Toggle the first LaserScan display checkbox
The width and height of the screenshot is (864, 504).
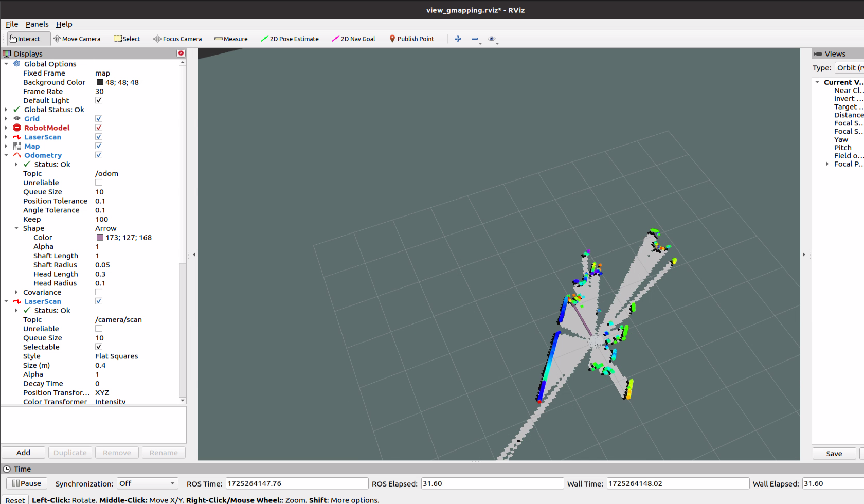[x=99, y=137]
